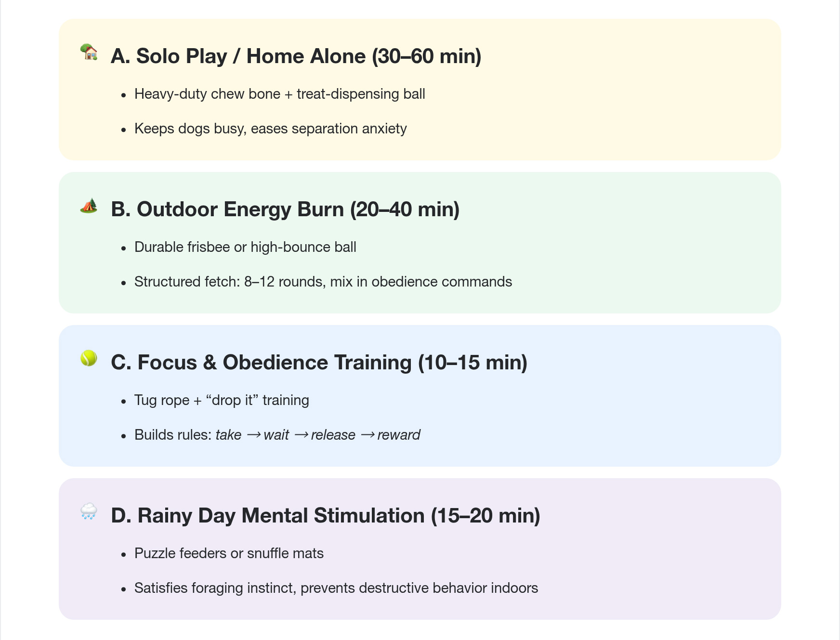The image size is (840, 640).
Task: Click the italic word 'wait'
Action: pos(276,435)
